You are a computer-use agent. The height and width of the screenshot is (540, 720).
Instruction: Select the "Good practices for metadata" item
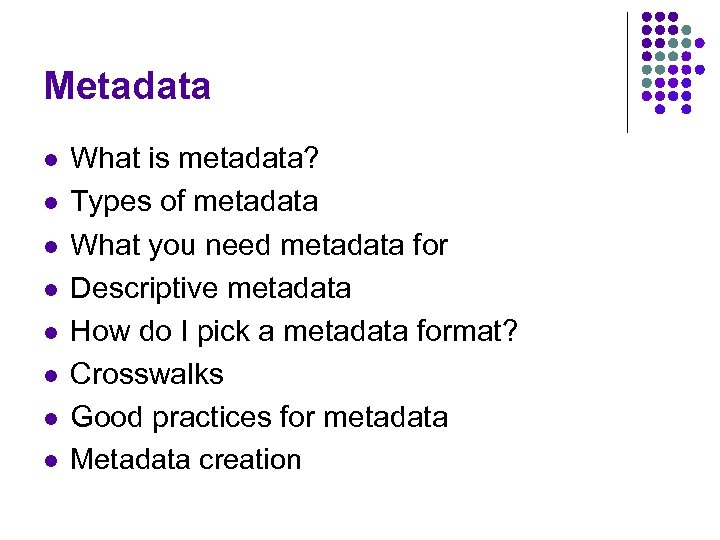tap(259, 417)
